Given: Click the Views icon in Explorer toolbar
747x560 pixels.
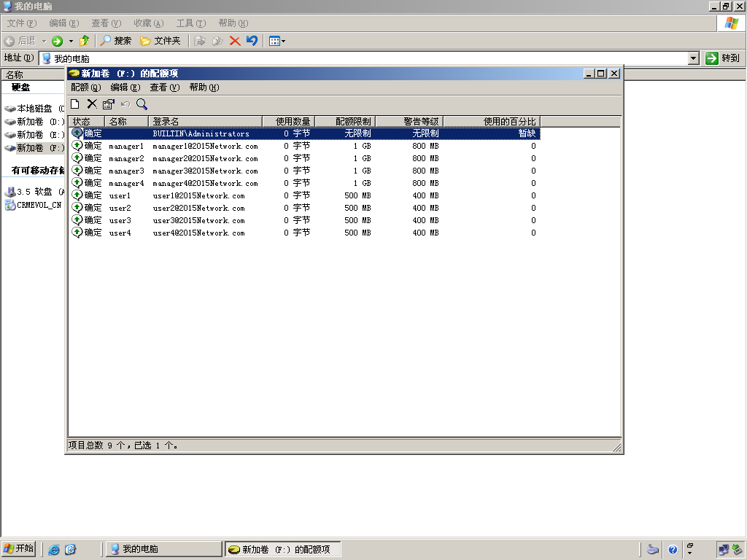Looking at the screenshot, I should (x=274, y=41).
